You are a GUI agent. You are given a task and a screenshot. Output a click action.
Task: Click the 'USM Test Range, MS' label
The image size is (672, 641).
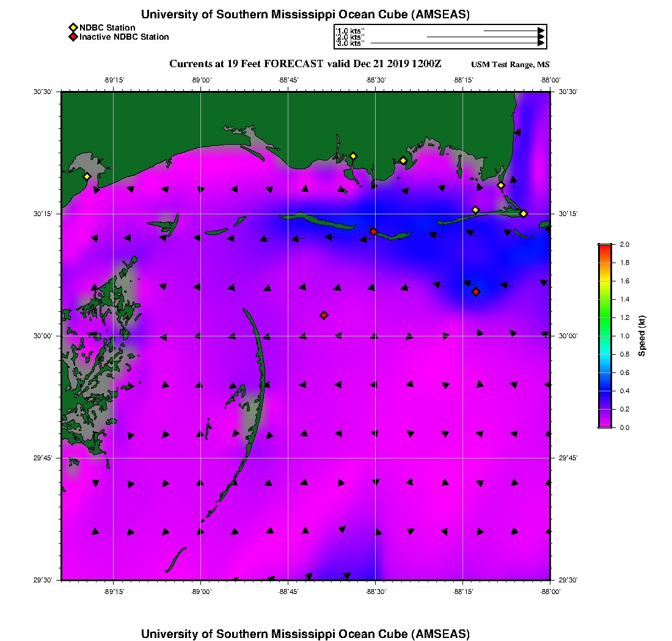510,65
